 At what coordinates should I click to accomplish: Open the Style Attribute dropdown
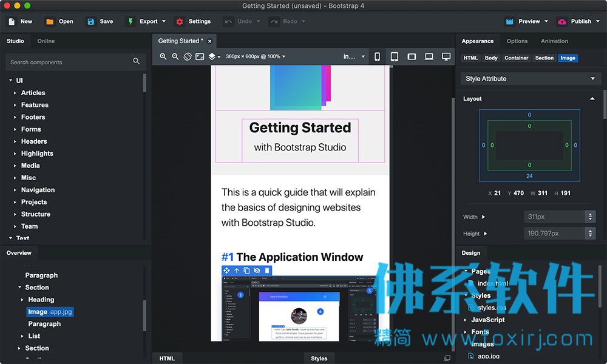pos(530,78)
